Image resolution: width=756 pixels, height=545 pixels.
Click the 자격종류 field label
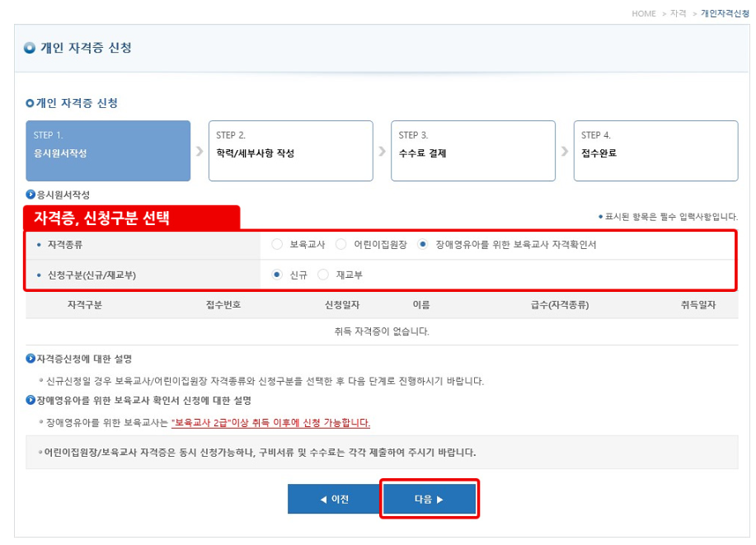[65, 245]
